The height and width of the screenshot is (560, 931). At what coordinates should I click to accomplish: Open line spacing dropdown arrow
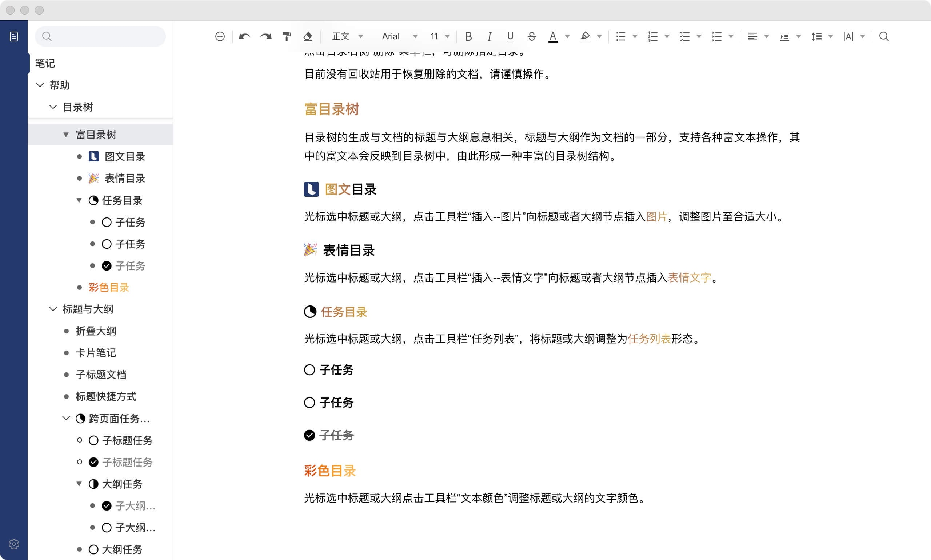pos(830,36)
